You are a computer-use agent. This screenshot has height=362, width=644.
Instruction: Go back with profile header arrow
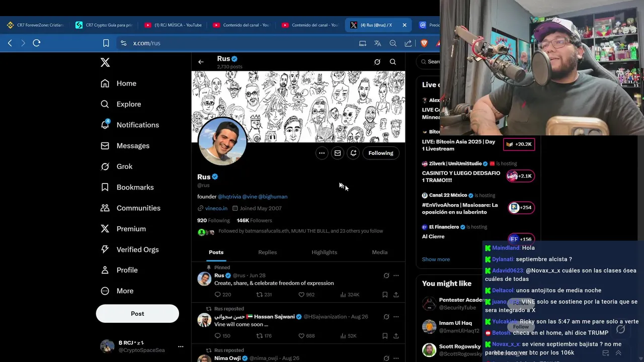click(x=201, y=62)
